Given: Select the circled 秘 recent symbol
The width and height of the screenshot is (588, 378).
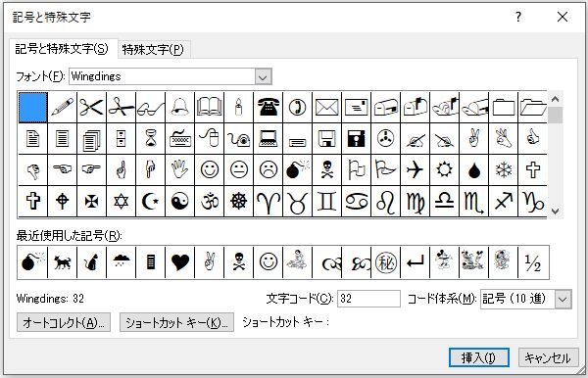Looking at the screenshot, I should click(385, 261).
